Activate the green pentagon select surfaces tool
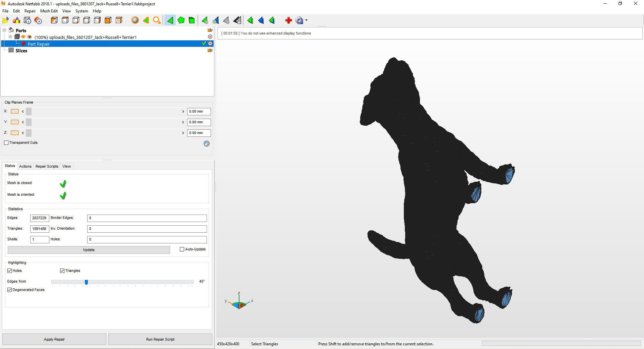 181,20
